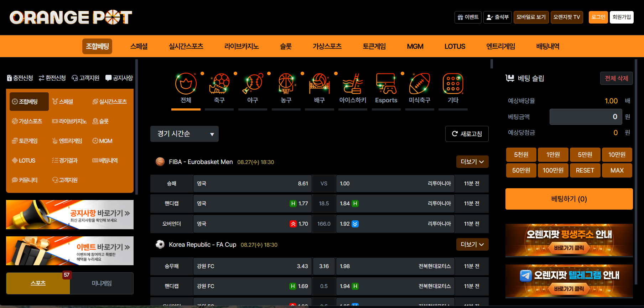The image size is (644, 308).
Task: Open the 텔레그램 안내 banner
Action: tap(569, 281)
